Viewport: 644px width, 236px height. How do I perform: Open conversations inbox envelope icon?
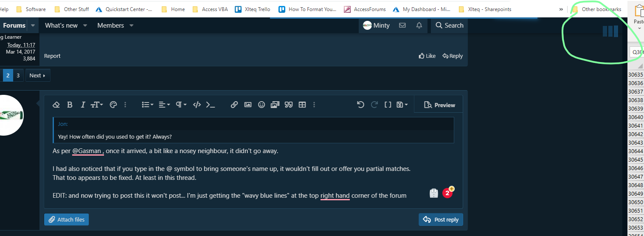[x=402, y=26]
